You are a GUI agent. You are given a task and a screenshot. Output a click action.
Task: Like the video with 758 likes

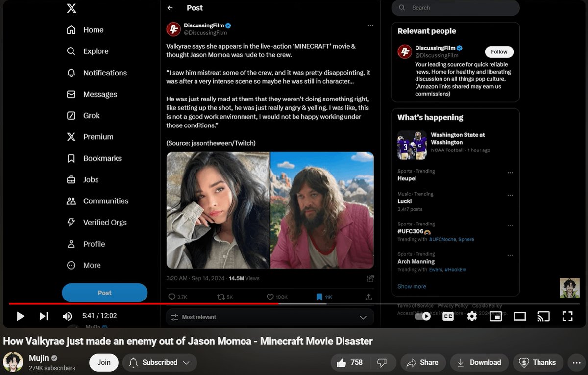[x=350, y=362]
